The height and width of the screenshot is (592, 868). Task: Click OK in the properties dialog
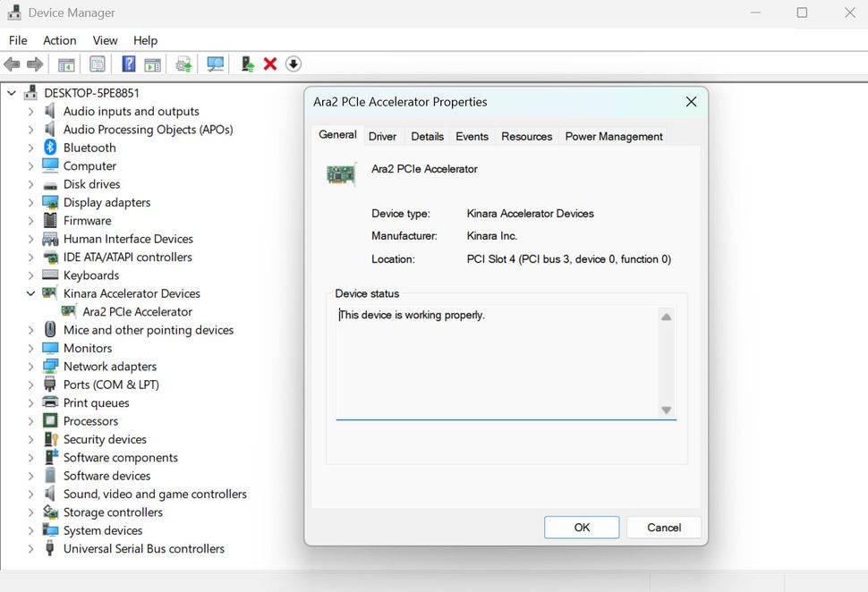pos(581,527)
